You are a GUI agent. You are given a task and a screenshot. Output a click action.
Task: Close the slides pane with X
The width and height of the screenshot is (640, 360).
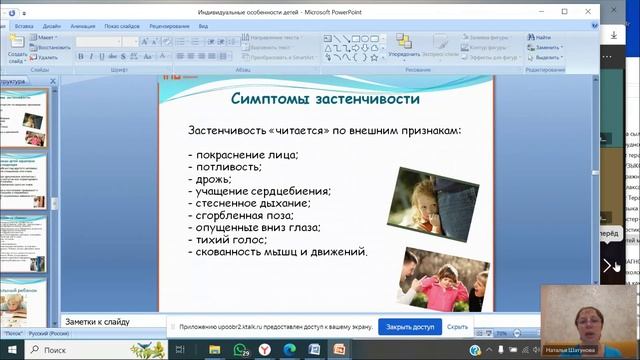pos(53,81)
